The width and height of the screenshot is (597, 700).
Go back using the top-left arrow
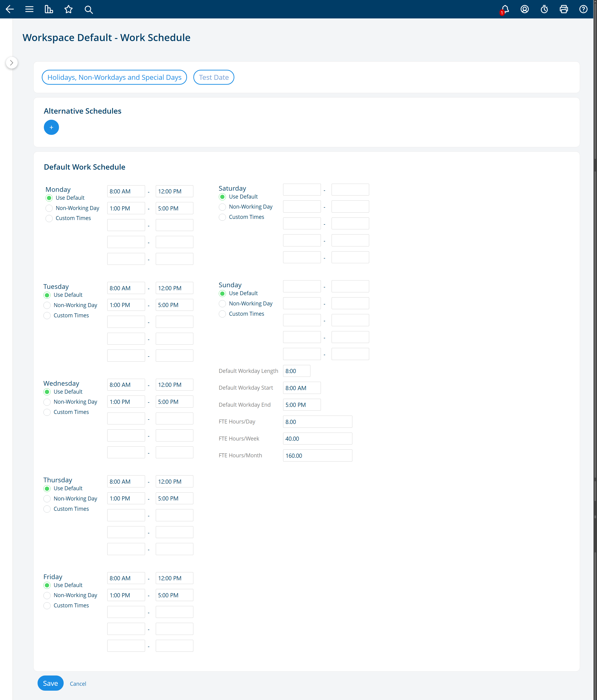pyautogui.click(x=10, y=9)
